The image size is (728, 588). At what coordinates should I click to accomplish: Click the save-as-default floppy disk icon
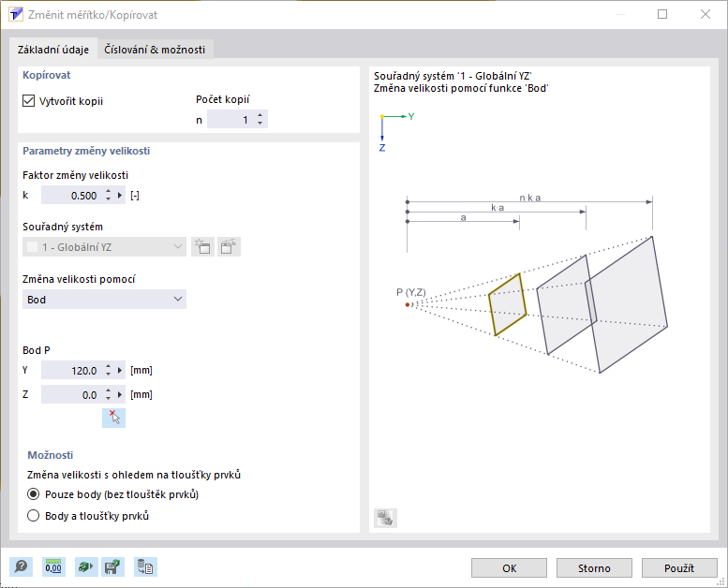click(x=112, y=566)
